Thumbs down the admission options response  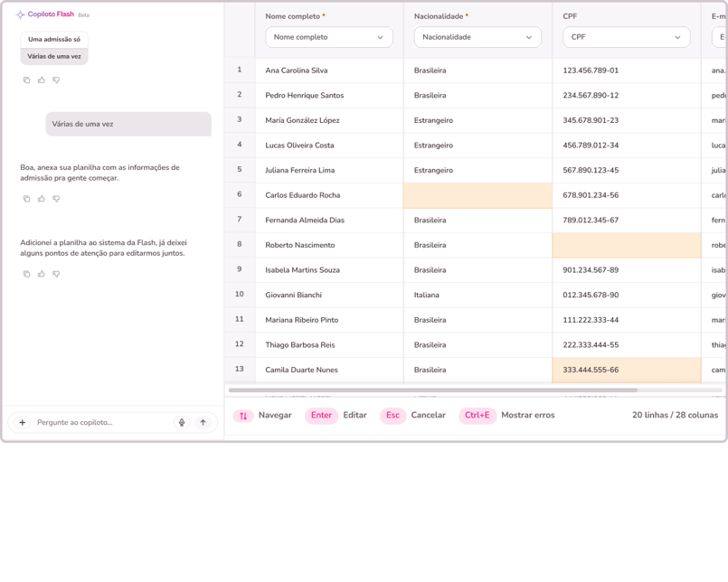[x=56, y=80]
